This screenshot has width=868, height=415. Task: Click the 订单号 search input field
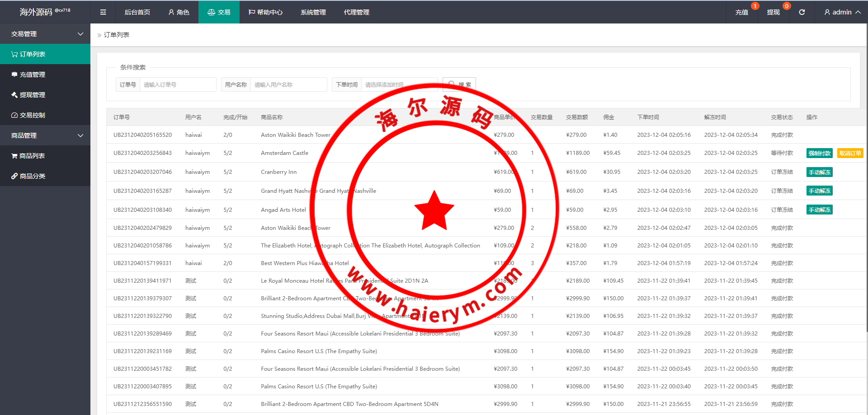click(178, 84)
